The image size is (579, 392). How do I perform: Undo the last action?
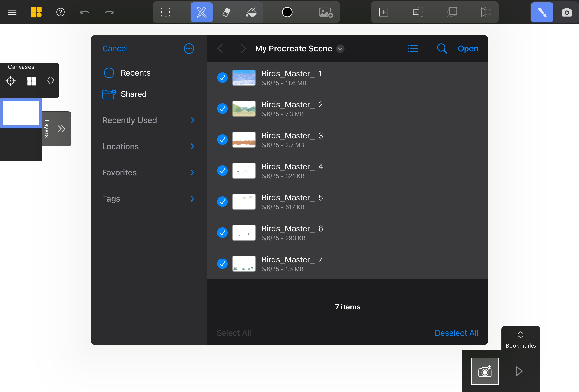[x=85, y=12]
